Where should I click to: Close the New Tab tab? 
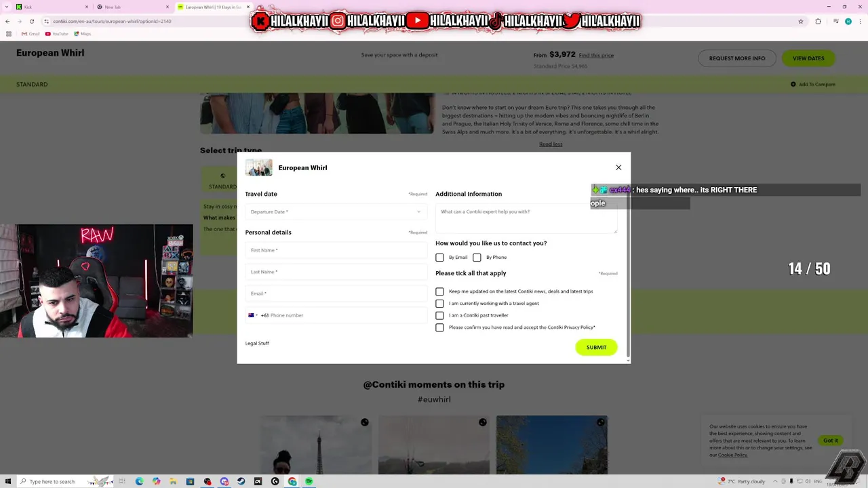point(167,7)
